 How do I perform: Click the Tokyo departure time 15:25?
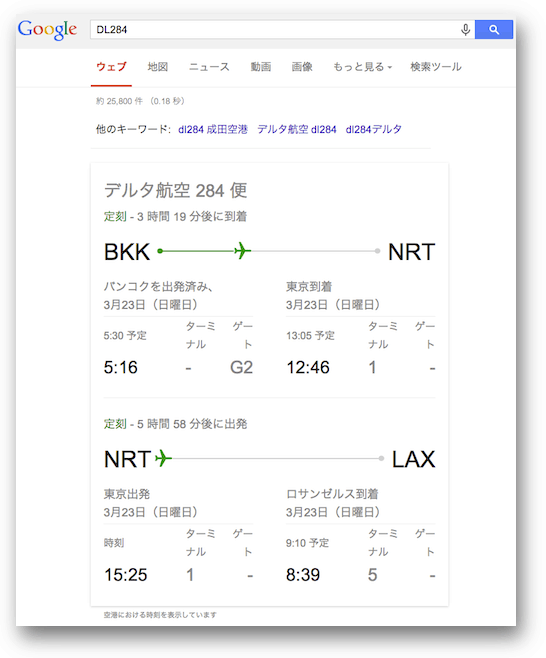[125, 575]
